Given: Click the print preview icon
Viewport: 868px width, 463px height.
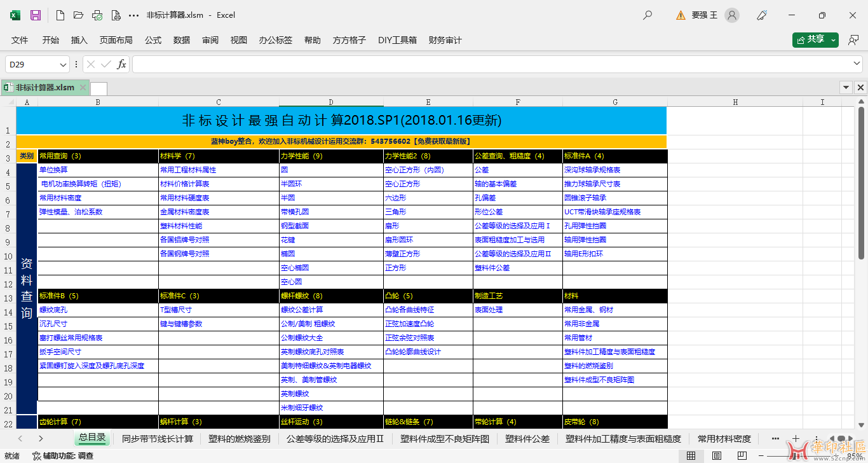Looking at the screenshot, I should click(x=116, y=15).
